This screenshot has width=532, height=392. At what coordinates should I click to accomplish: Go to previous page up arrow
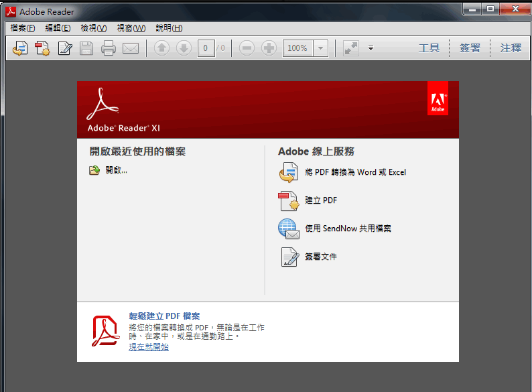point(162,48)
